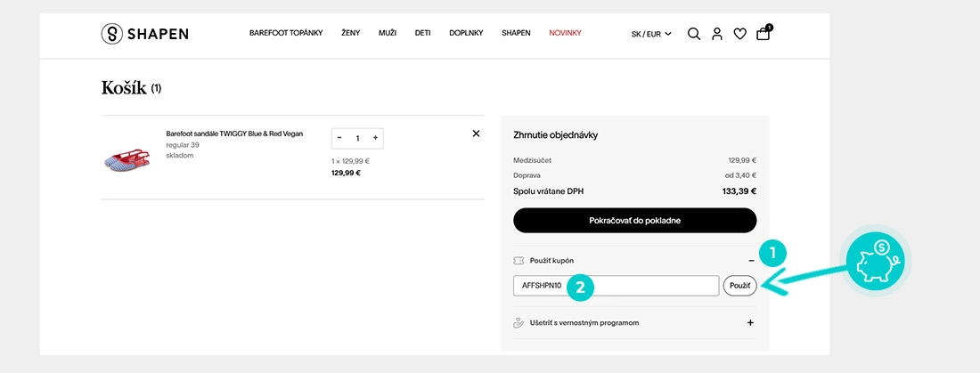
Task: Open the SHAPEN menu item
Action: [516, 33]
